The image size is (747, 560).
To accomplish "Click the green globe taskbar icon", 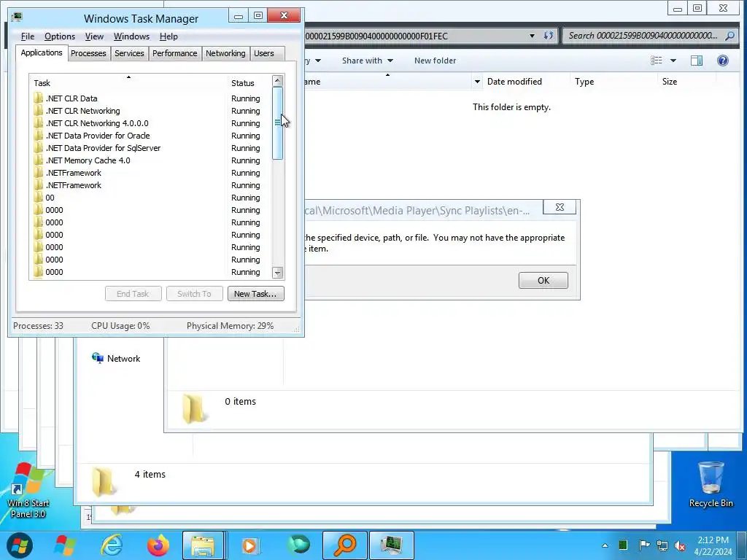I will [x=298, y=545].
